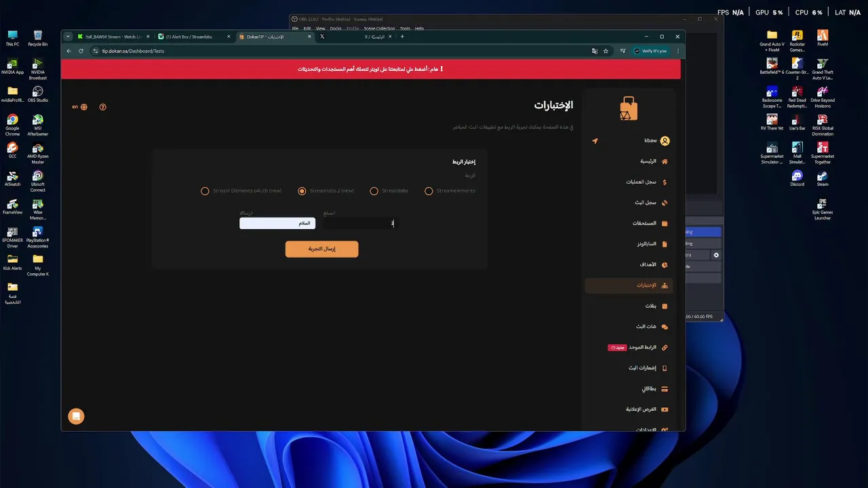Click the DokanTip shopping bag logo
Screen dimensions: 868x488
tap(629, 108)
